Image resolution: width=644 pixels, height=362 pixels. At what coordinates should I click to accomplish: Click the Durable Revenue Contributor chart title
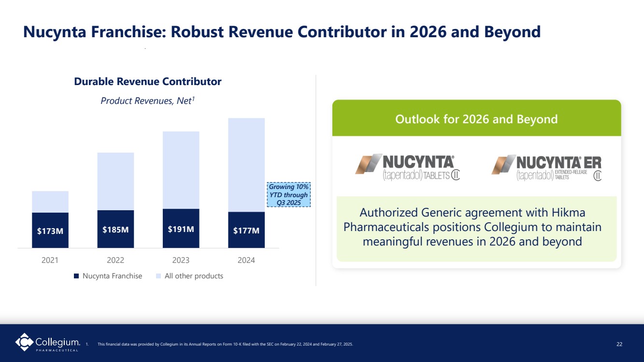[x=148, y=82]
